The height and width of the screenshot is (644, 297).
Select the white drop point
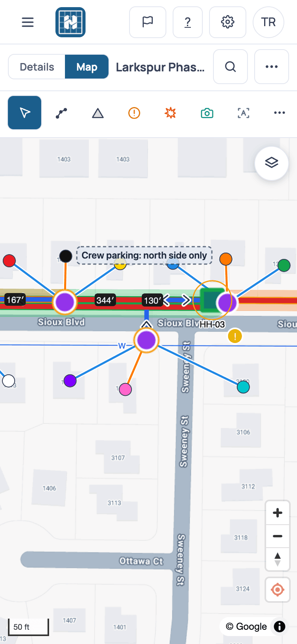(x=9, y=381)
